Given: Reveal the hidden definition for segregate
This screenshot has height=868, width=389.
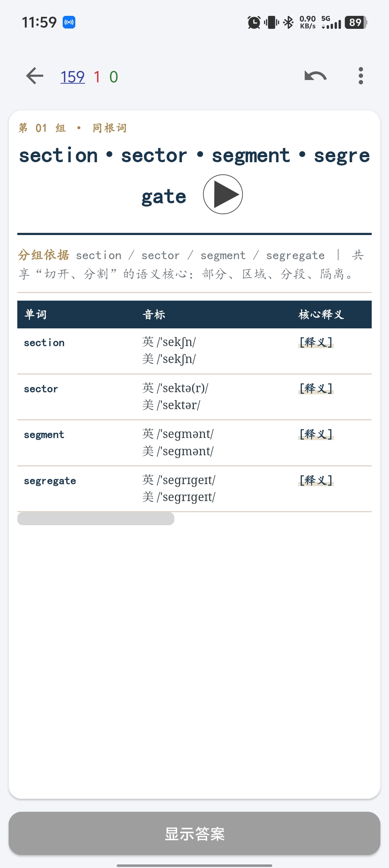Looking at the screenshot, I should [x=316, y=480].
